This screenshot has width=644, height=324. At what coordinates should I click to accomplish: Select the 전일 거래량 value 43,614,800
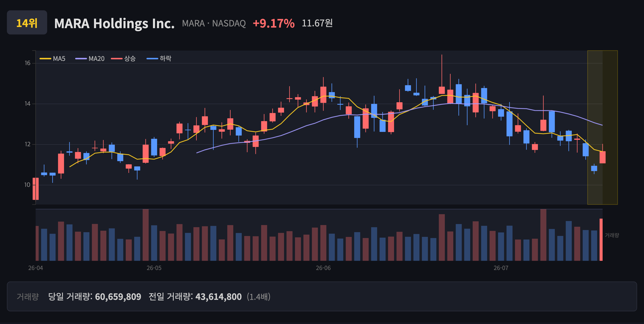219,297
